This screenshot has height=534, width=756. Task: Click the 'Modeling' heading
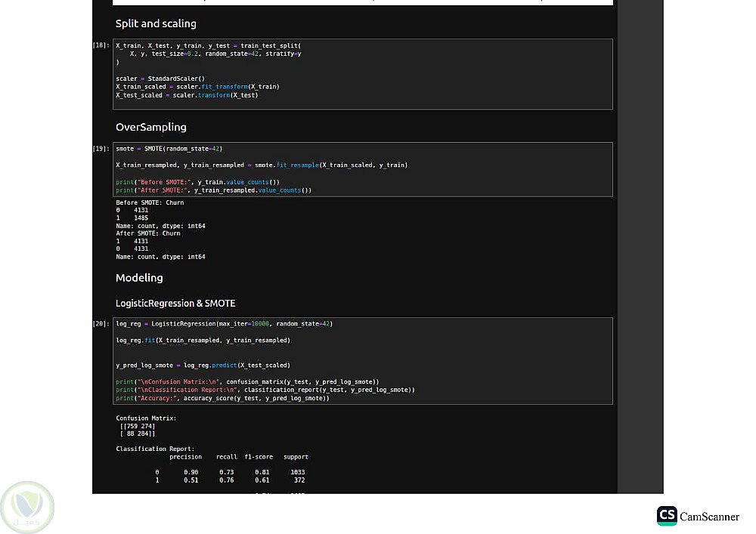pos(139,278)
